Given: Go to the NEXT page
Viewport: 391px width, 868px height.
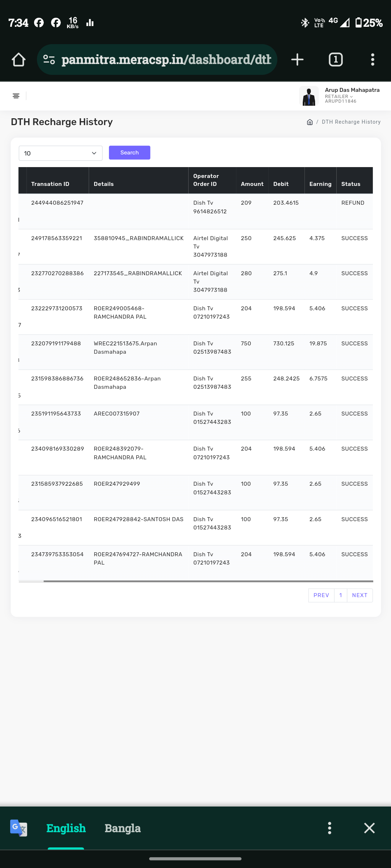Looking at the screenshot, I should 360,595.
